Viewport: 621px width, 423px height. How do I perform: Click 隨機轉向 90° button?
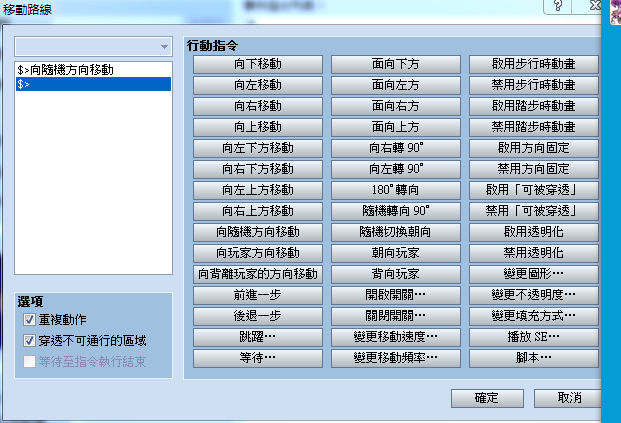pos(396,211)
